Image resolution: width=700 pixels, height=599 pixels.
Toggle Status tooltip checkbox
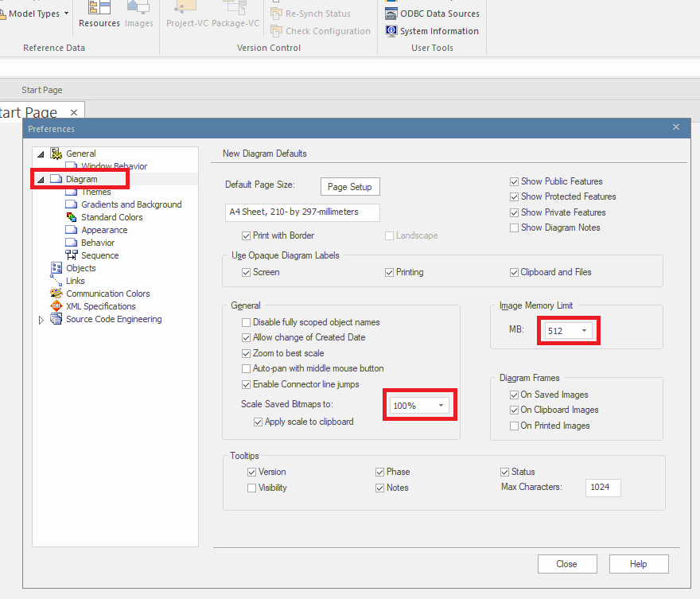505,472
